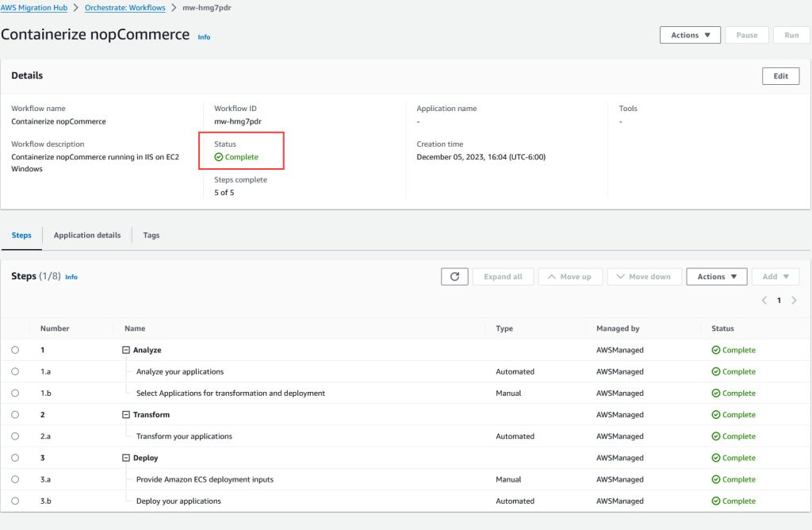Open Orchestrate: Workflows breadcrumb link
This screenshot has width=812, height=530.
tap(124, 8)
